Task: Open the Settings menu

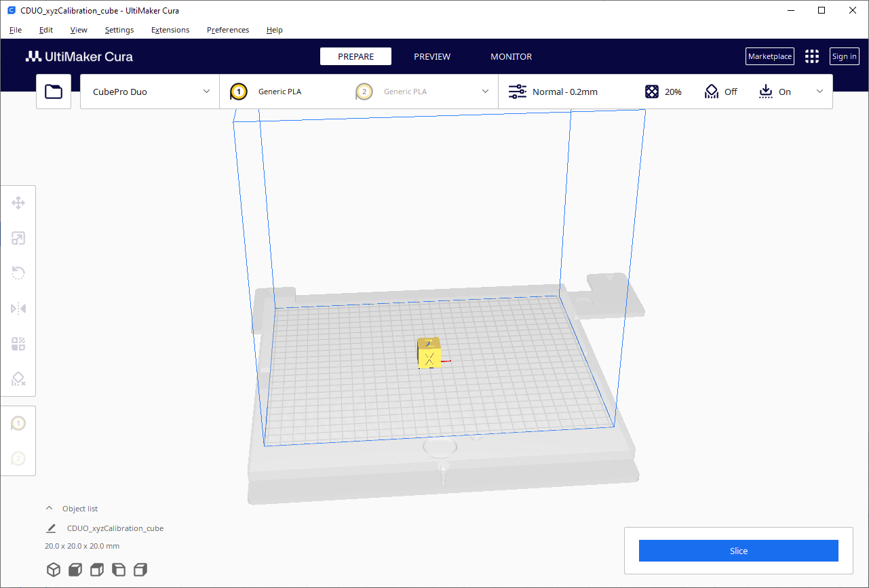Action: [x=119, y=30]
